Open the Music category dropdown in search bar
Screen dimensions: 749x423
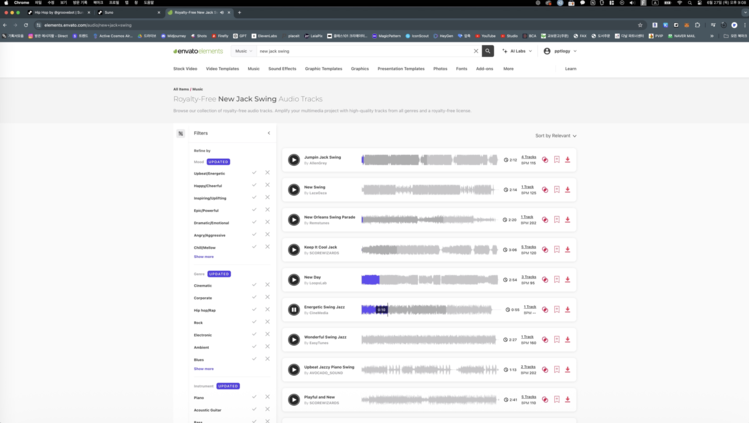[243, 51]
